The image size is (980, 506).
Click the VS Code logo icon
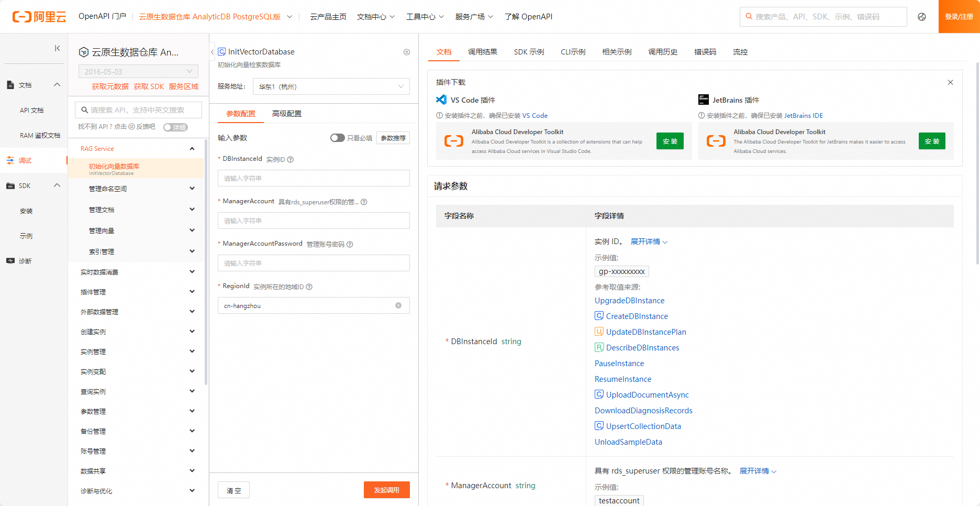(x=441, y=100)
